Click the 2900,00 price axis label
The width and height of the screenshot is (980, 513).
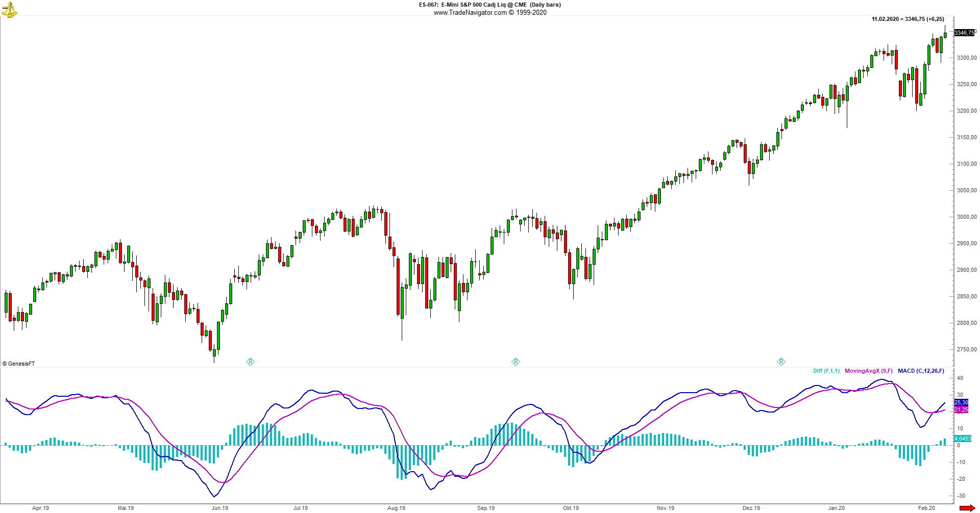pyautogui.click(x=967, y=270)
